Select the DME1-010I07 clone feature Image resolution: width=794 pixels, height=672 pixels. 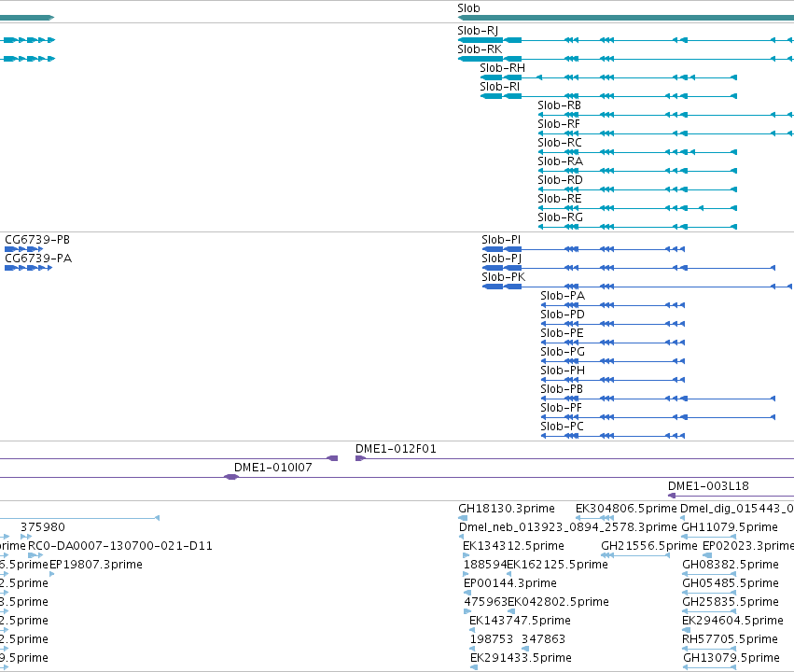coord(397,477)
